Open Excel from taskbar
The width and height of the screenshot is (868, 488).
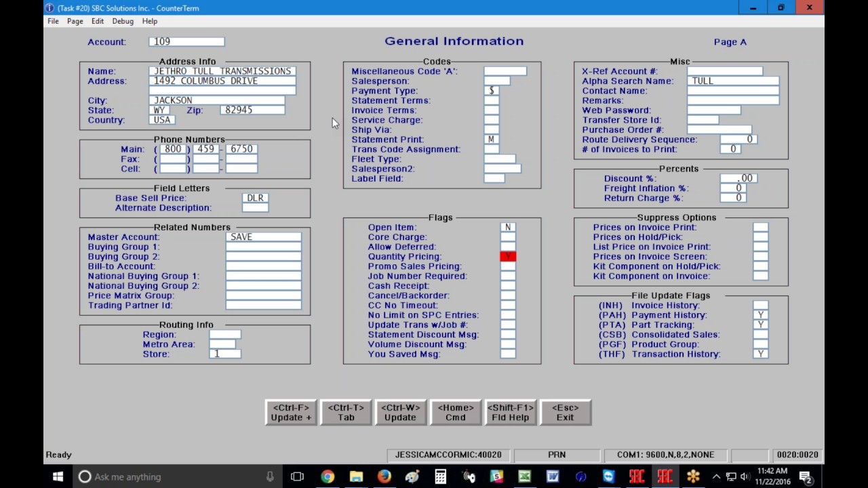(524, 476)
